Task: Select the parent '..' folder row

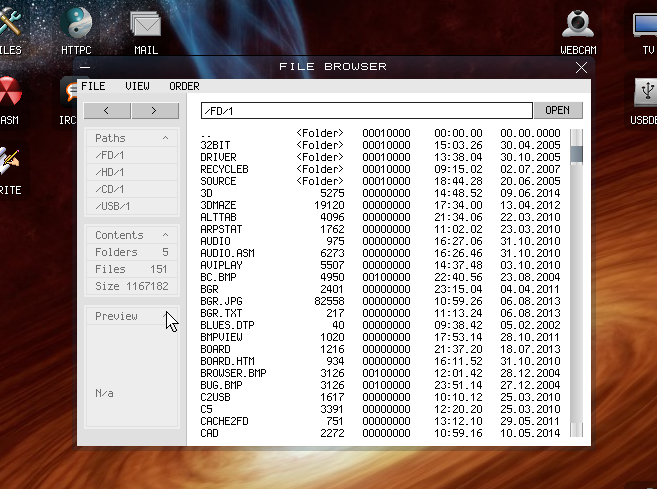Action: click(x=380, y=133)
